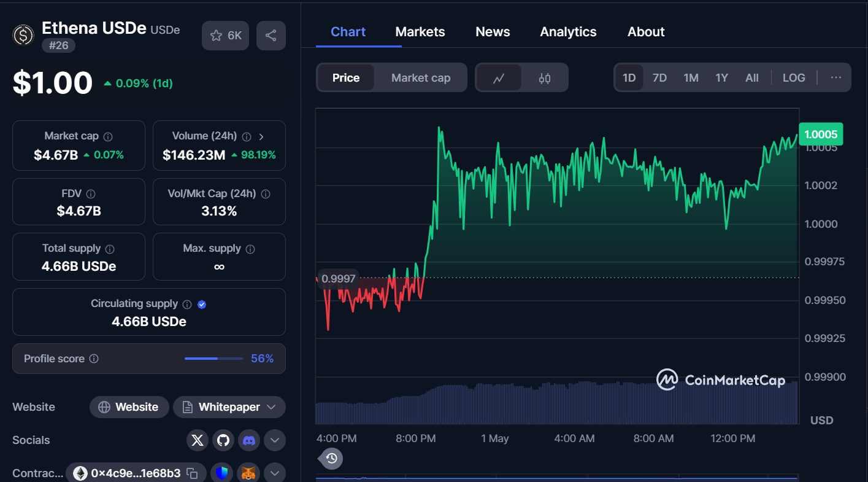Viewport: 868px width, 482px height.
Task: Open the project Website link
Action: [x=129, y=407]
